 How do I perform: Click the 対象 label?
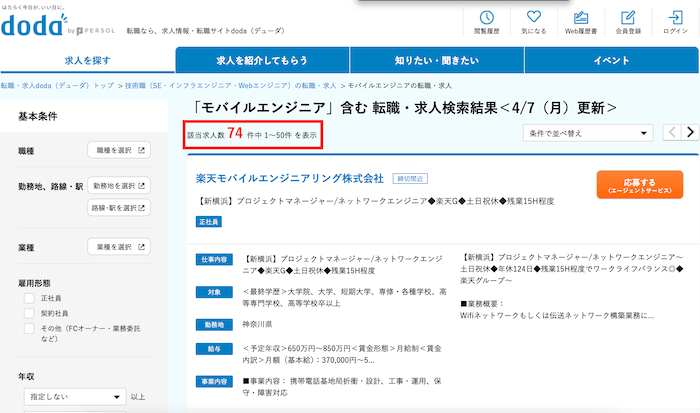click(x=214, y=292)
